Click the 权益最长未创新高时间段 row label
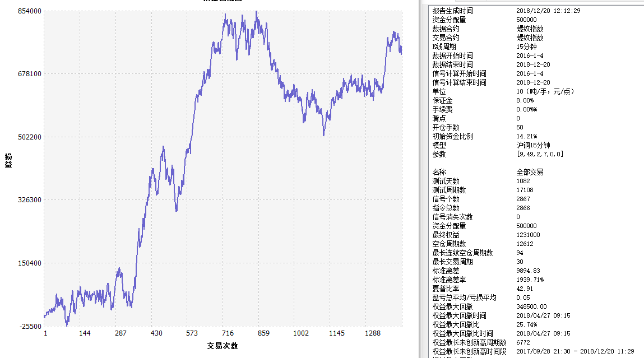The width and height of the screenshot is (644, 358). tap(469, 351)
